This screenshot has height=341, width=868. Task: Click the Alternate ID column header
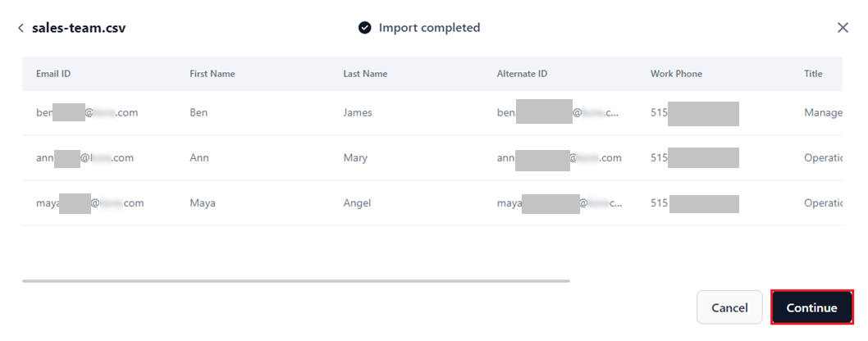pyautogui.click(x=522, y=74)
